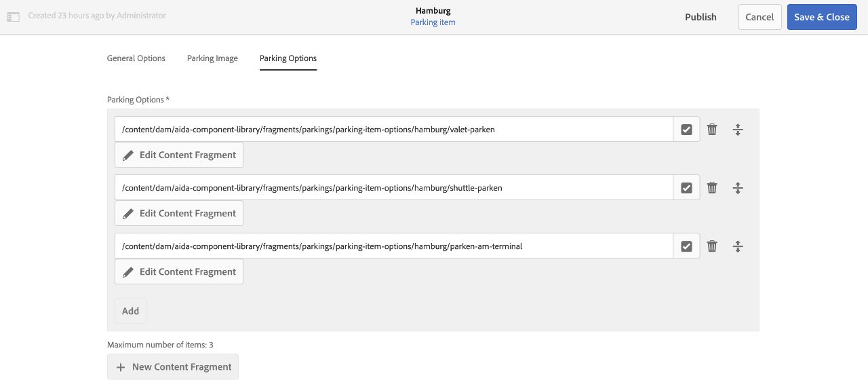Create a New Content Fragment
This screenshot has width=868, height=382.
(173, 366)
